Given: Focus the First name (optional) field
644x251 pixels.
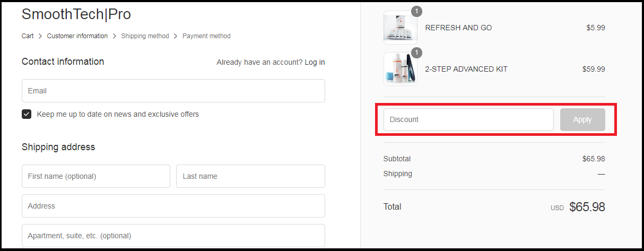Looking at the screenshot, I should [96, 176].
